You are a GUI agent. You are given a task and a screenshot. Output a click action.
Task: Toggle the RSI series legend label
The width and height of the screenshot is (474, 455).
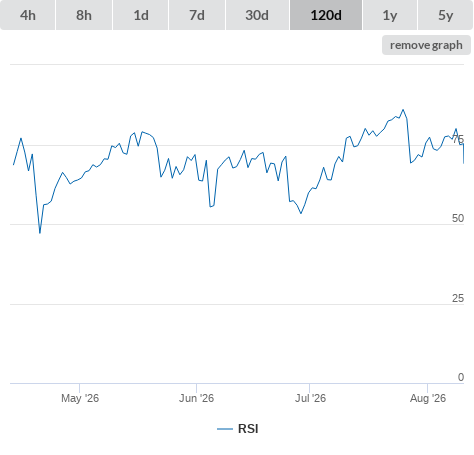(x=248, y=429)
